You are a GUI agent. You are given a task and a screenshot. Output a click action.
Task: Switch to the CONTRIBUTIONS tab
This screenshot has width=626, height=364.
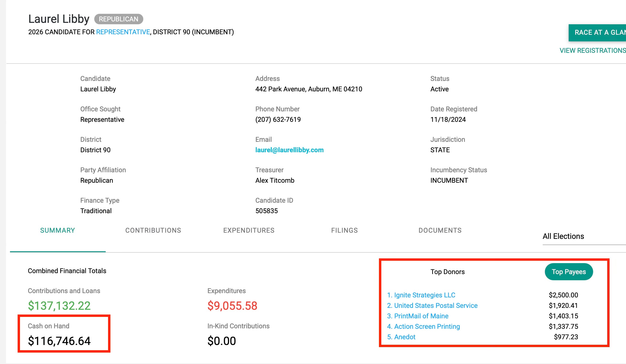[153, 231]
